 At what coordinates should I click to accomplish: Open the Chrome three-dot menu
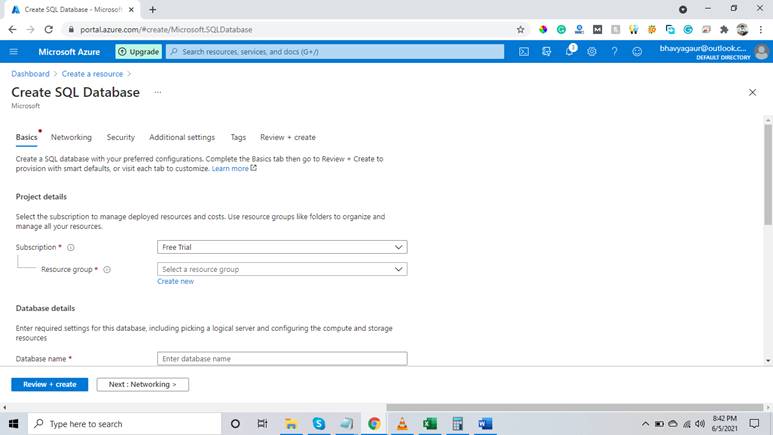click(761, 30)
